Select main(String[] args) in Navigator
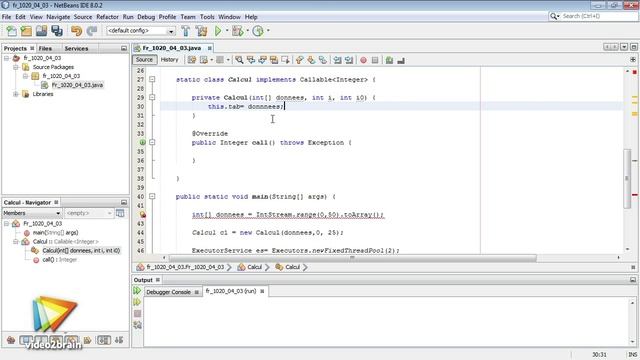Viewport: 640px width, 360px height. (55, 233)
